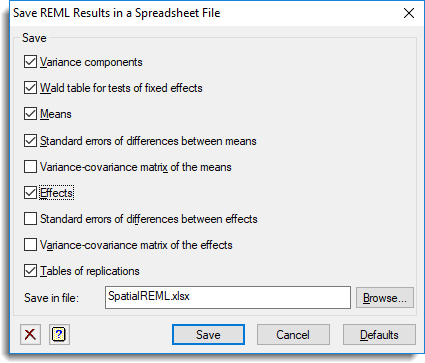425x363 pixels.
Task: Restore settings with the Defaults button
Action: [x=379, y=334]
